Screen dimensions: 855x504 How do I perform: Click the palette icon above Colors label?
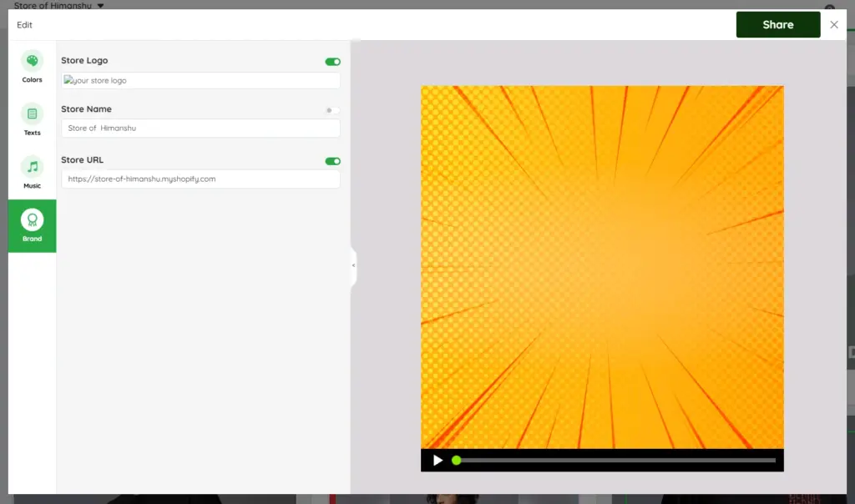click(32, 61)
